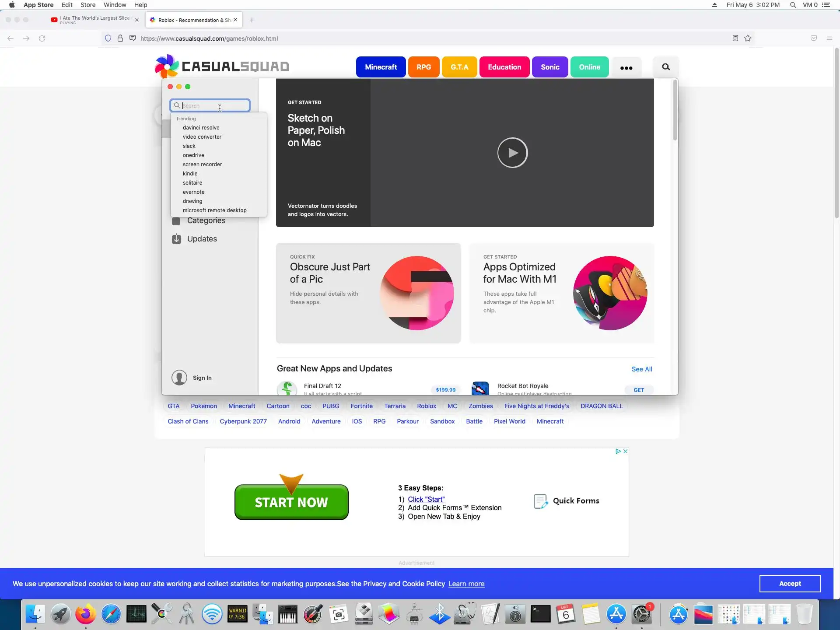Choose 'screen recorder' from trending list
Screen dimensions: 840x630
tap(202, 164)
